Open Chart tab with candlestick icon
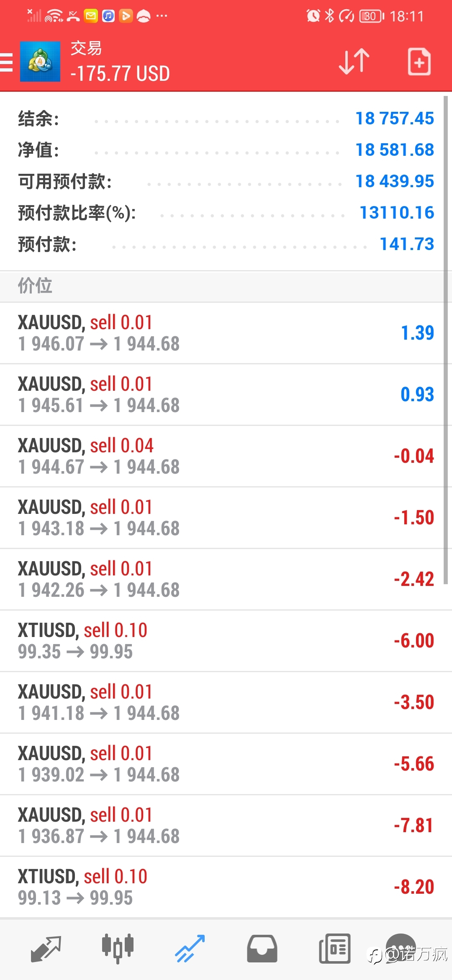The height and width of the screenshot is (980, 452). (118, 949)
